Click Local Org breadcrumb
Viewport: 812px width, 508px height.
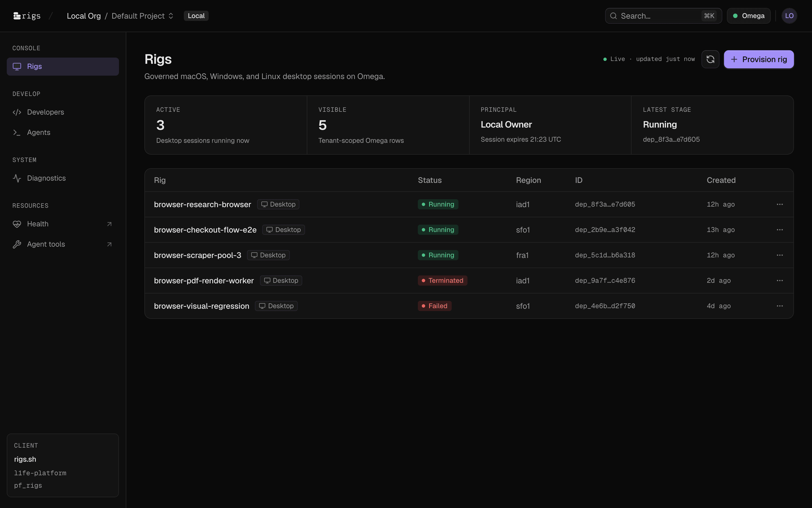[83, 16]
